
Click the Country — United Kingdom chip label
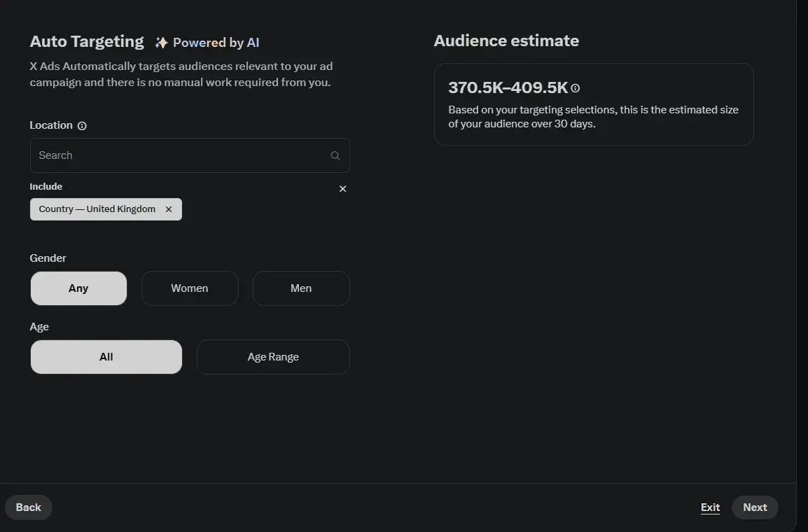(x=97, y=209)
